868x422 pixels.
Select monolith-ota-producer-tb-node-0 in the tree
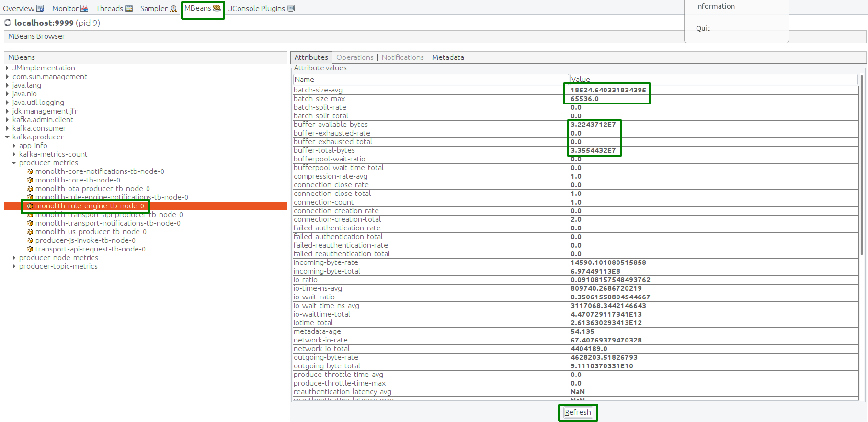point(92,189)
